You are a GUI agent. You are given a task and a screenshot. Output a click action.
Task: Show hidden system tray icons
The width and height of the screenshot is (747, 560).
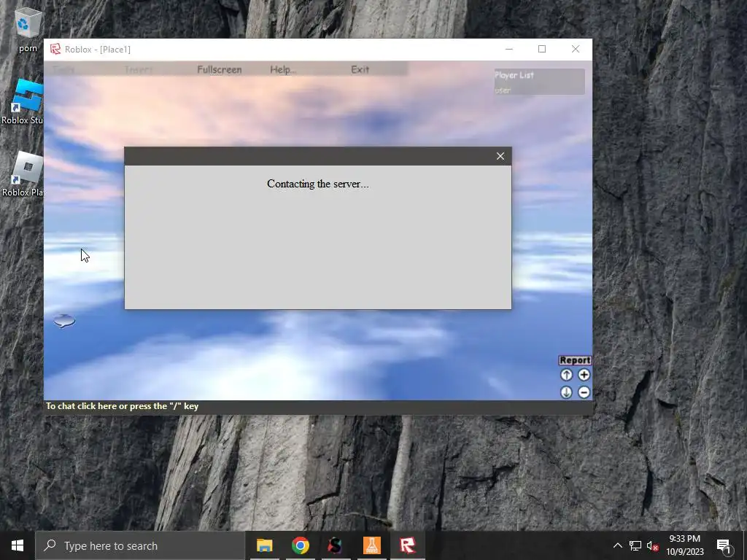coord(617,545)
